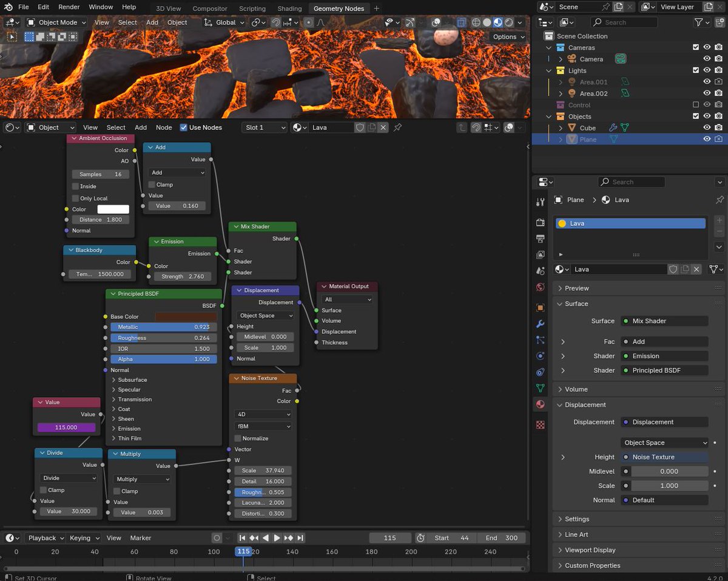The image size is (728, 581).
Task: Switch to the Shading workspace tab
Action: coord(289,8)
